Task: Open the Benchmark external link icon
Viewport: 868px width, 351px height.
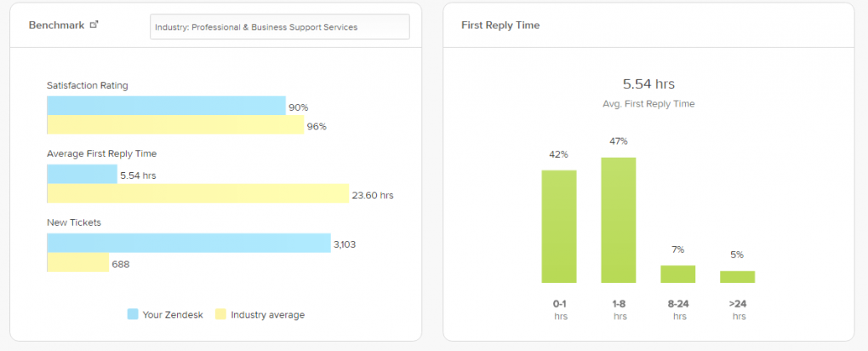Action: [x=94, y=25]
